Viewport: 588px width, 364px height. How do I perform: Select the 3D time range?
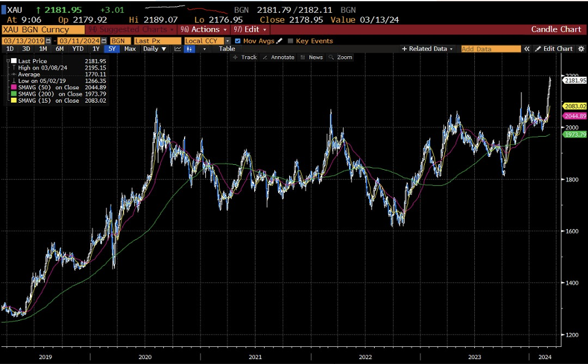point(26,49)
